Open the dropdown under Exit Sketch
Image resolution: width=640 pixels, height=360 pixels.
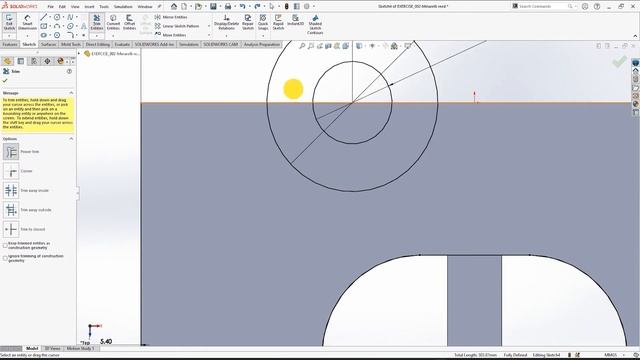click(x=9, y=36)
